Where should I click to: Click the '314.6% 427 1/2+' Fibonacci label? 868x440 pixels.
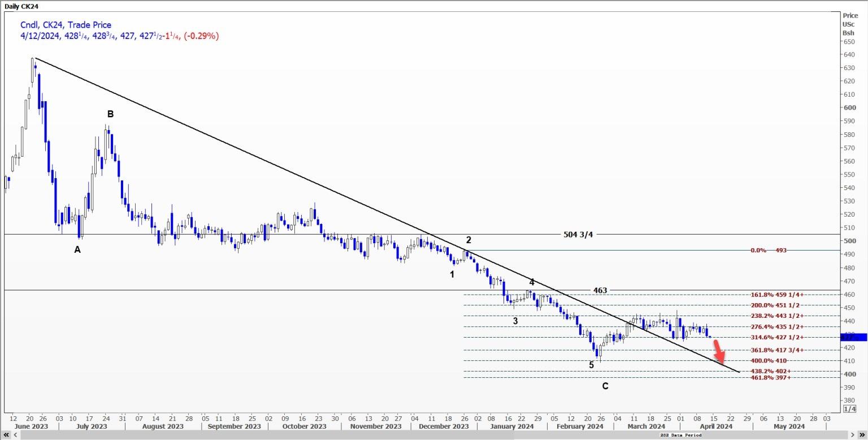[778, 337]
